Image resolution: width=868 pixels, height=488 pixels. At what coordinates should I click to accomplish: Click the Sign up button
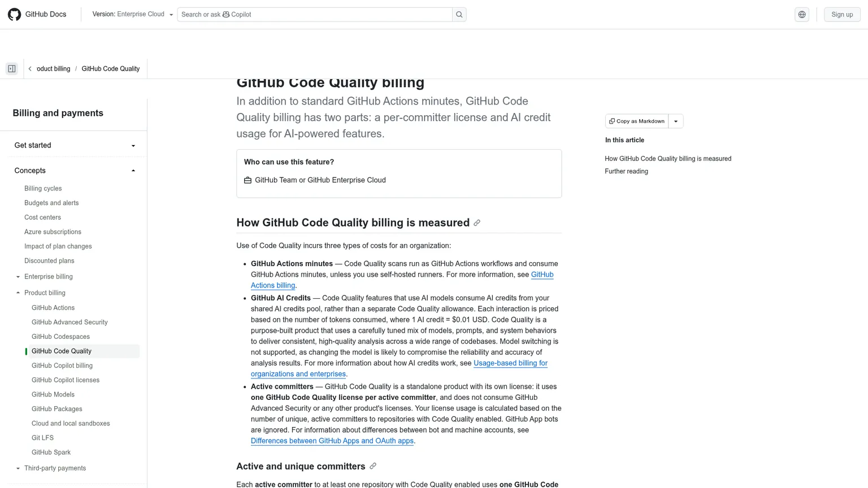[x=842, y=15]
